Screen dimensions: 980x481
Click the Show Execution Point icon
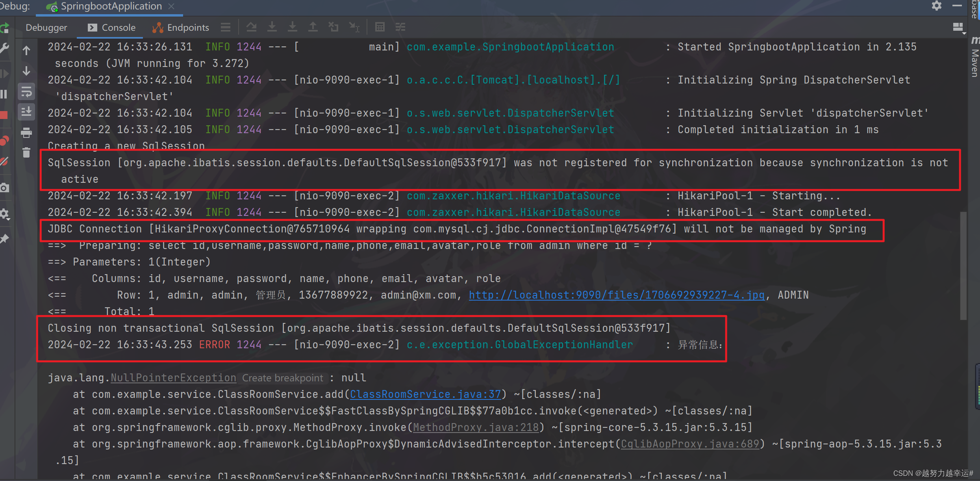pos(226,27)
